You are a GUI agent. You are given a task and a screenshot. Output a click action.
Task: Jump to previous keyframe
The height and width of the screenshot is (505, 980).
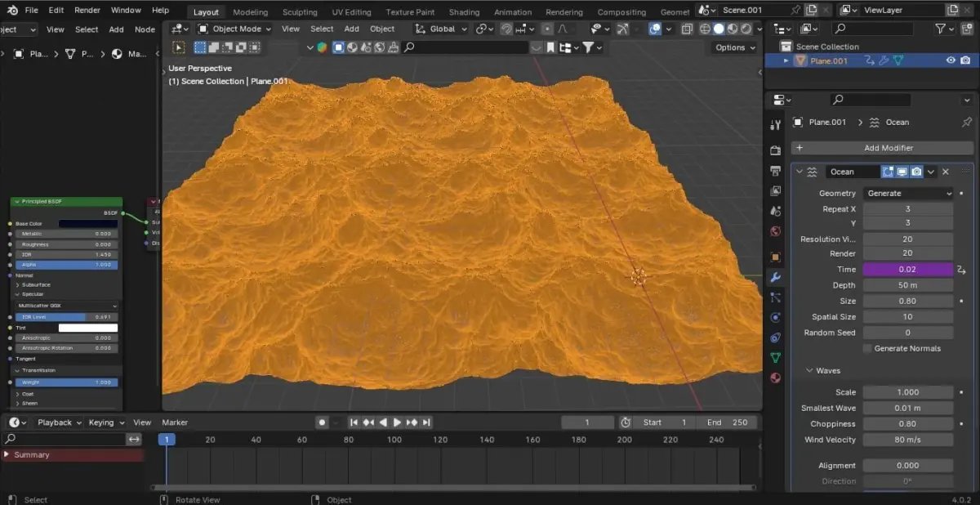368,422
